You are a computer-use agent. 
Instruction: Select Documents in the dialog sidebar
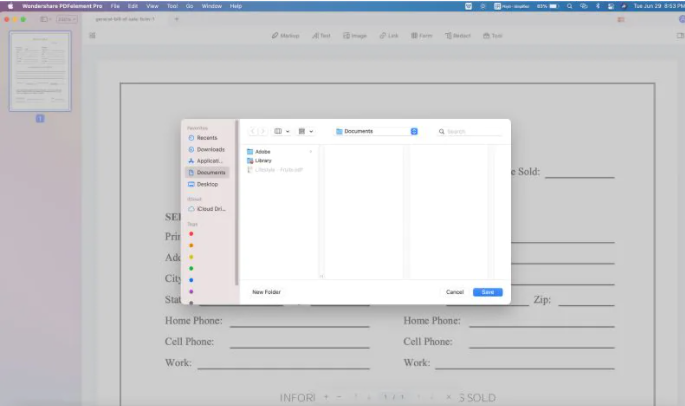207,173
